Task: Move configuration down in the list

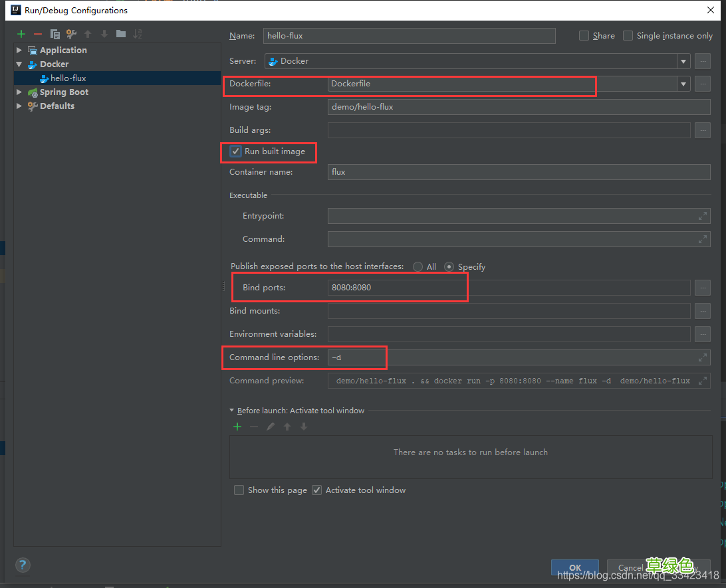Action: [x=104, y=34]
